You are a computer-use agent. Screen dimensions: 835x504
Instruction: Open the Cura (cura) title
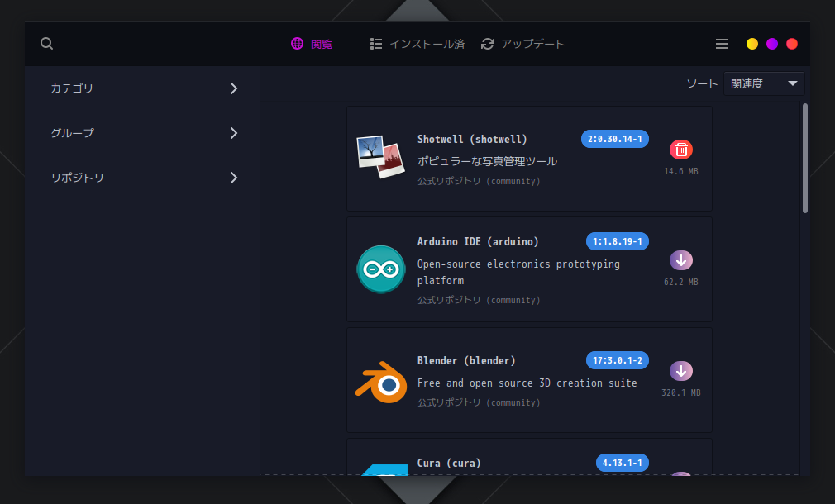pyautogui.click(x=449, y=463)
